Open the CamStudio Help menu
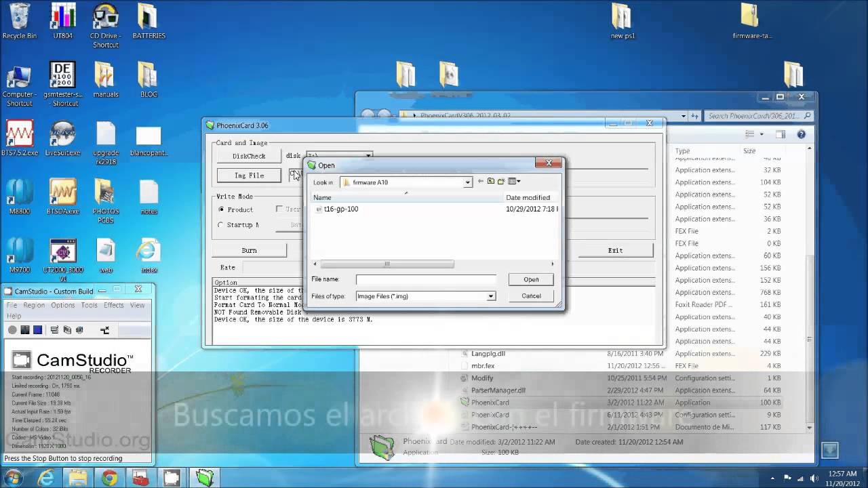This screenshot has width=868, height=488. [14, 316]
